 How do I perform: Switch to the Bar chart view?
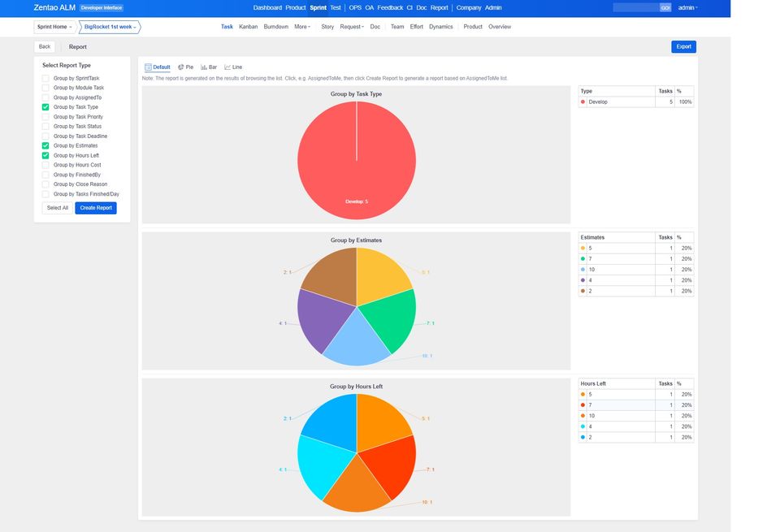[x=209, y=67]
